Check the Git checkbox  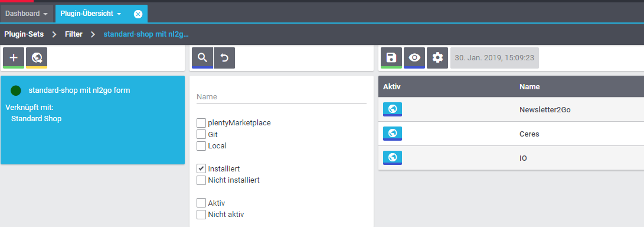[201, 134]
